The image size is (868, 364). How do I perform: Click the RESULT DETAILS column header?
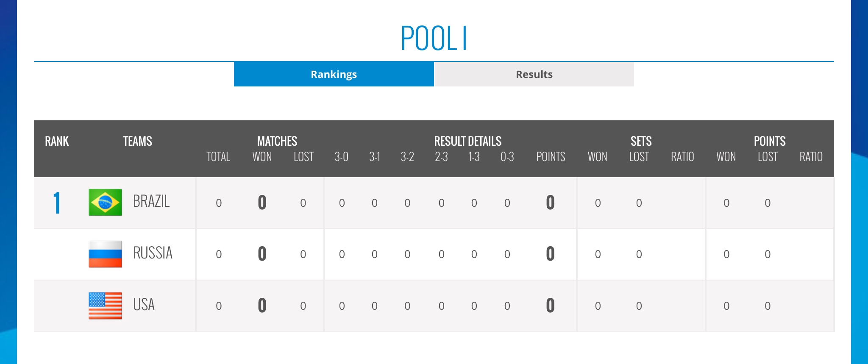click(467, 141)
